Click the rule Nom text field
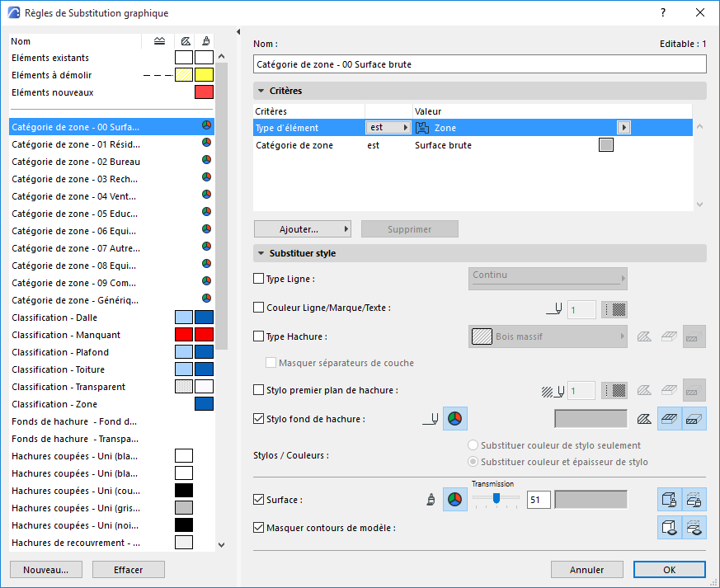Viewport: 720px width, 588px height. pos(480,64)
